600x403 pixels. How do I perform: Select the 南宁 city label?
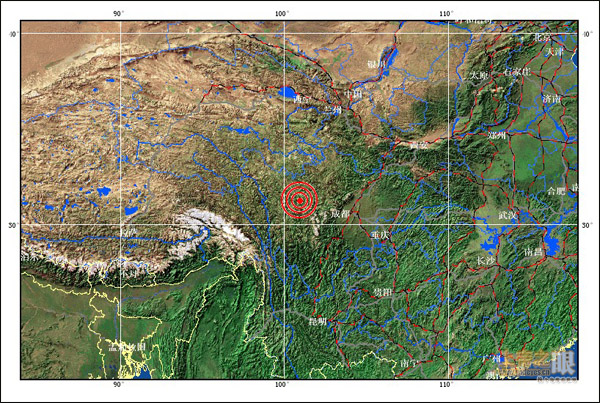(x=408, y=363)
